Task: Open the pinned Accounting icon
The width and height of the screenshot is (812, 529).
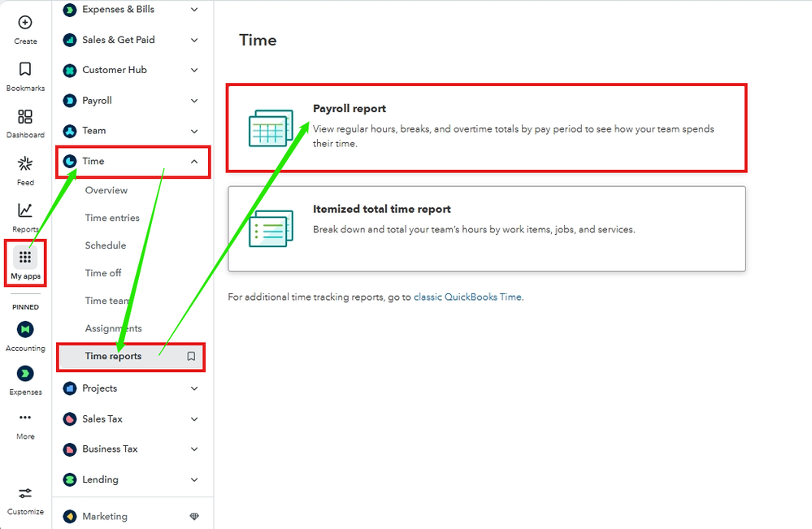Action: pos(25,329)
